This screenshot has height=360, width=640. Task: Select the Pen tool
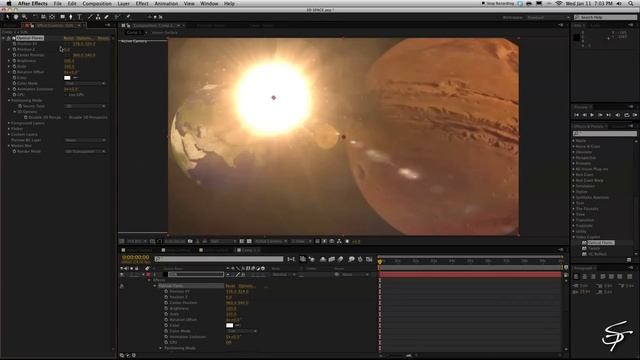click(x=71, y=17)
